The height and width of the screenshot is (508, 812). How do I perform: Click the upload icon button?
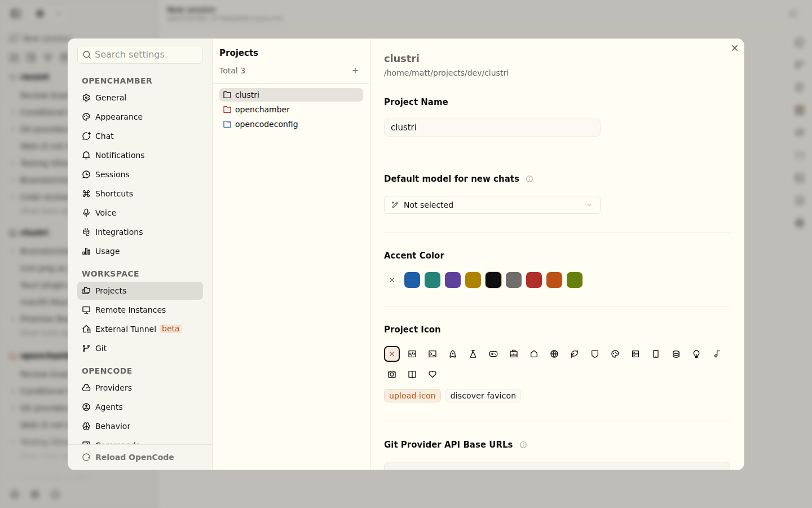412,396
